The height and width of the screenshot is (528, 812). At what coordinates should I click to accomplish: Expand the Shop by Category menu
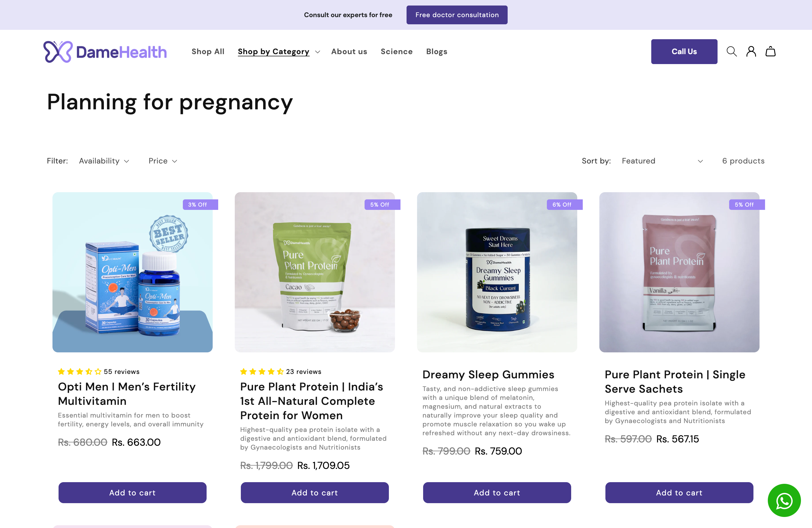point(279,52)
